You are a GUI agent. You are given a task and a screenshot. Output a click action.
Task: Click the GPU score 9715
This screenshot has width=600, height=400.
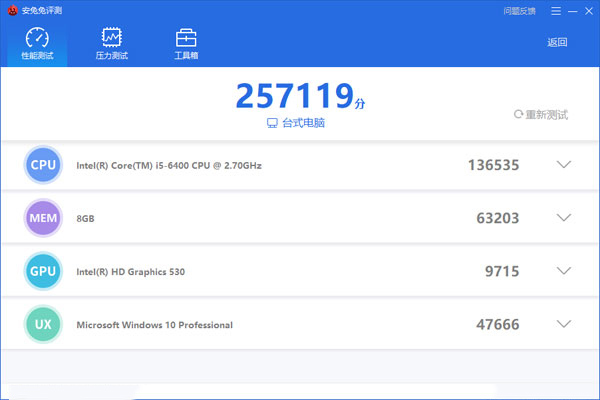click(502, 271)
